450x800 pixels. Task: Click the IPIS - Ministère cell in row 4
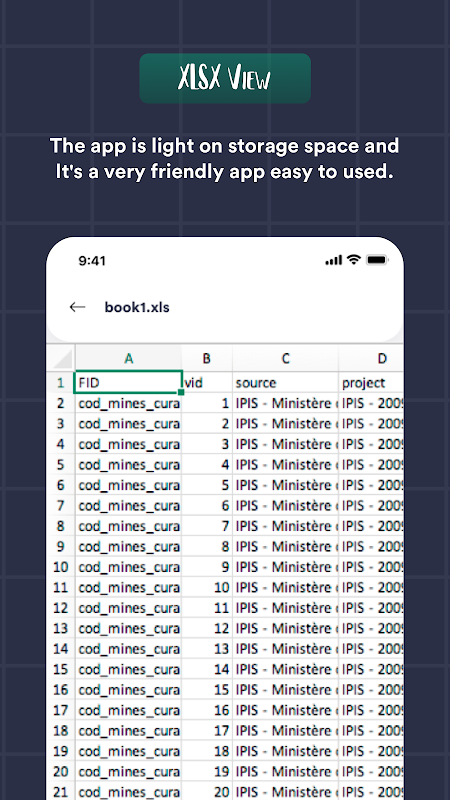pyautogui.click(x=285, y=444)
